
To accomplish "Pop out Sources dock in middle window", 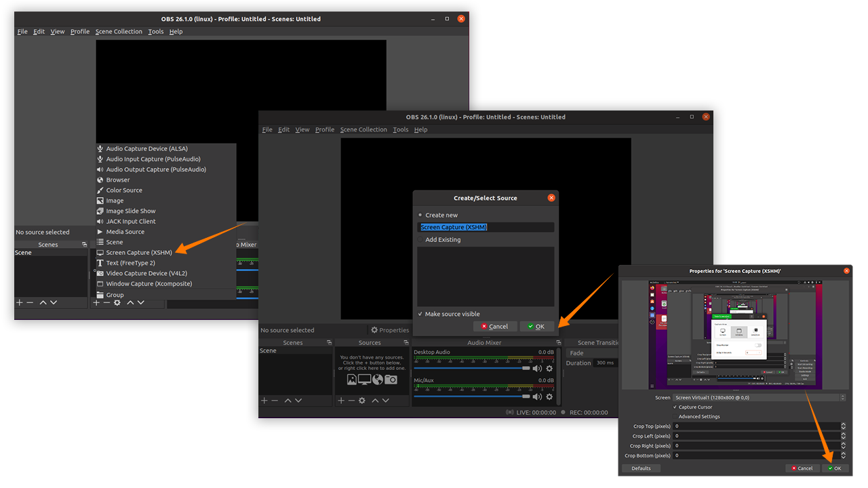I will [406, 343].
